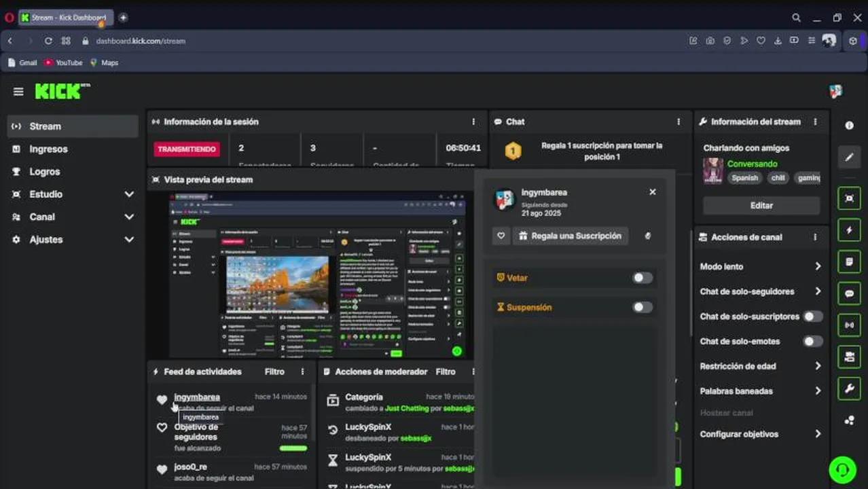Viewport: 868px width, 489px height.
Task: Click the Feed de actividades Filtro button
Action: [x=274, y=372]
